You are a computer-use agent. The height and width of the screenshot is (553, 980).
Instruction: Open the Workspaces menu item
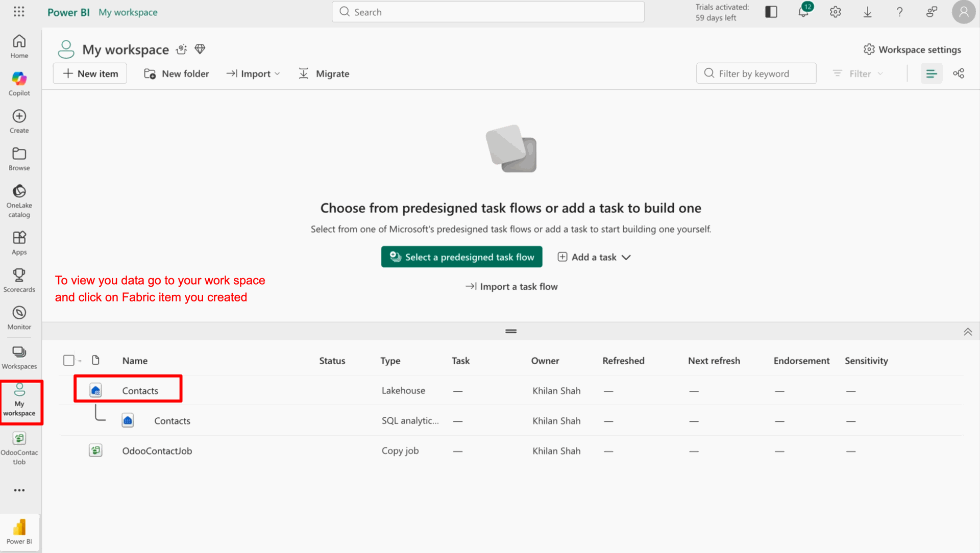(19, 357)
